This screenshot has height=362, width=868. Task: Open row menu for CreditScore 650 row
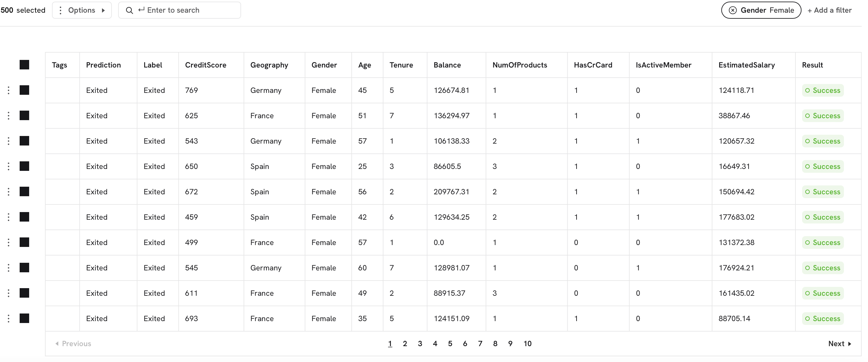pos(9,166)
